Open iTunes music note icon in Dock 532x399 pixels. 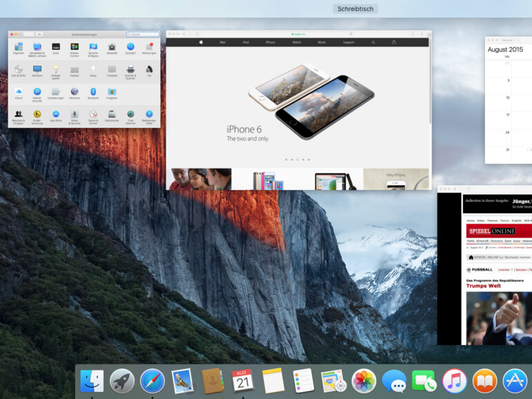coord(455,381)
